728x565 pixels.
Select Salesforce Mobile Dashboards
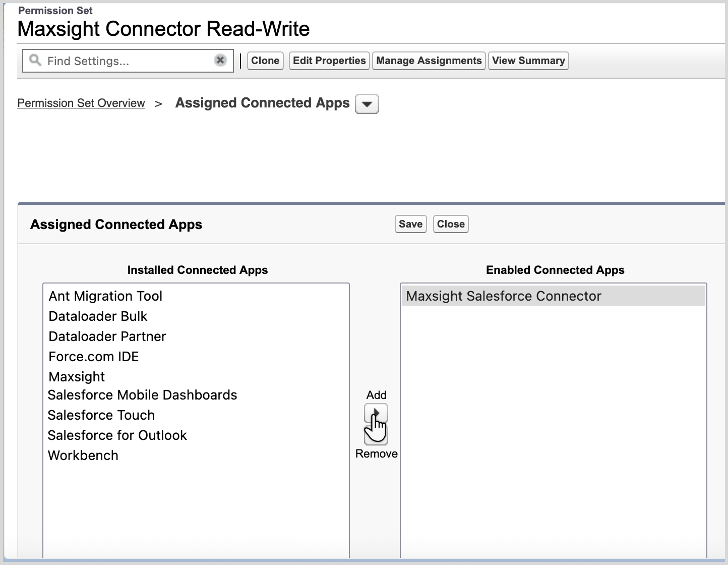[x=142, y=395]
